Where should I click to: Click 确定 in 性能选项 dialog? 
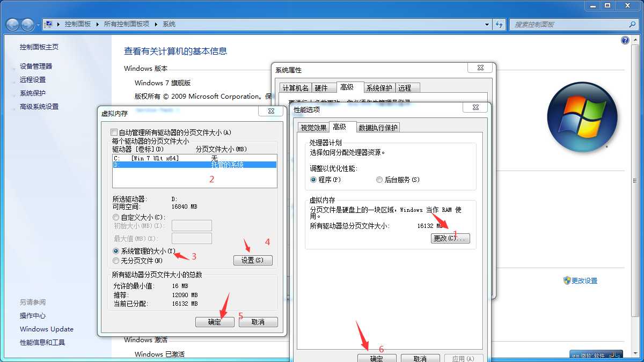377,359
